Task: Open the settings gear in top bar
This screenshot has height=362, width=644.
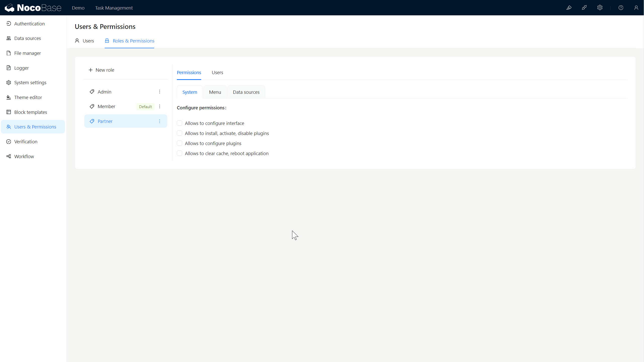Action: [600, 8]
